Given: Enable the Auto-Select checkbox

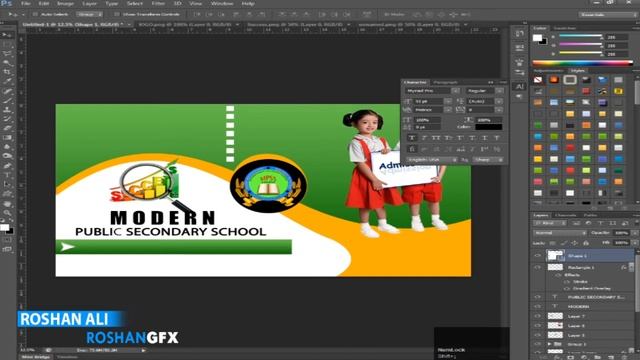Looking at the screenshot, I should click(35, 14).
